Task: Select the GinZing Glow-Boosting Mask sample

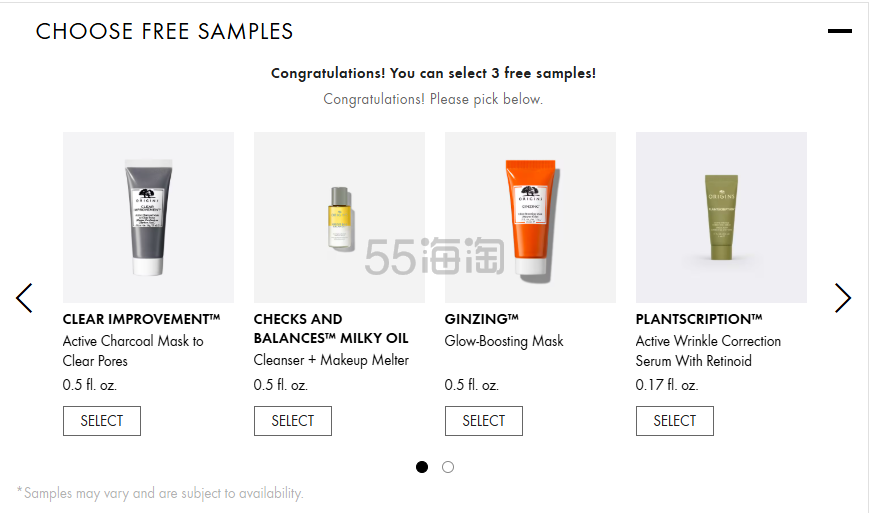Action: click(484, 421)
